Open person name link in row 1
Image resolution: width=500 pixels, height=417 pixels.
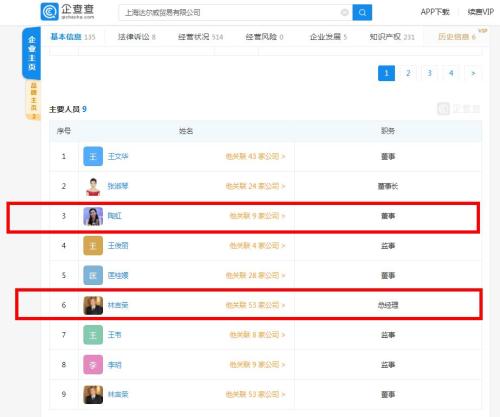[x=118, y=156]
